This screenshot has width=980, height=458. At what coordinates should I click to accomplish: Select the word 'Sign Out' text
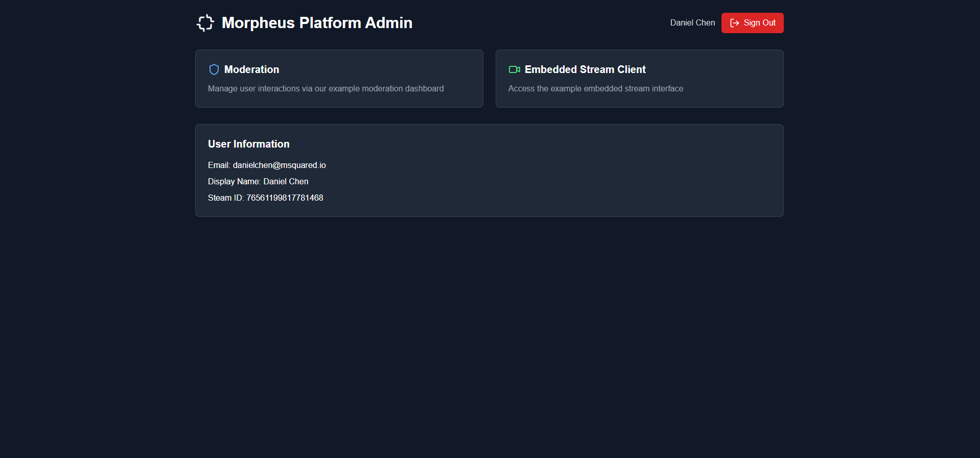pyautogui.click(x=759, y=23)
